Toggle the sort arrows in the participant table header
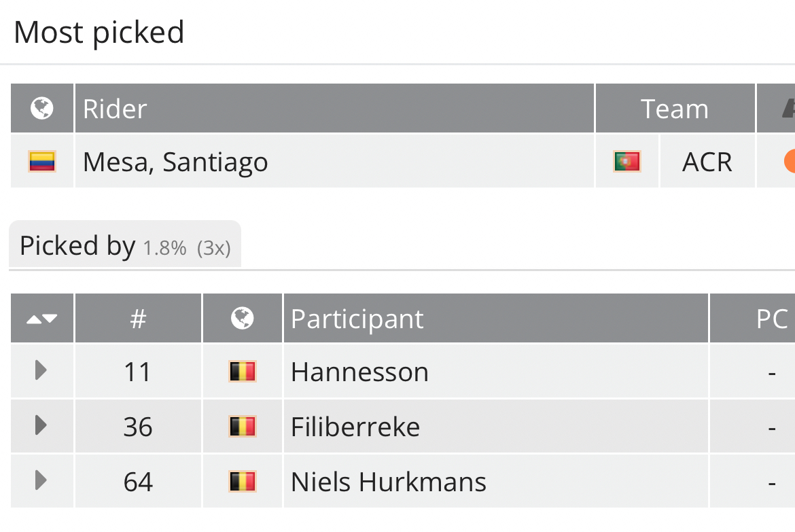This screenshot has height=532, width=795. tap(42, 318)
